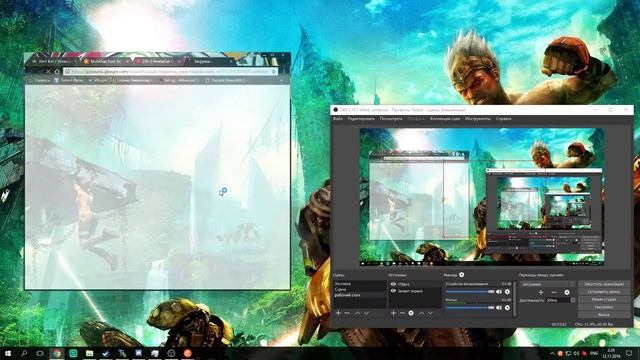The width and height of the screenshot is (640, 360).
Task: Click the mixer panel scrollbar
Action: point(514,298)
